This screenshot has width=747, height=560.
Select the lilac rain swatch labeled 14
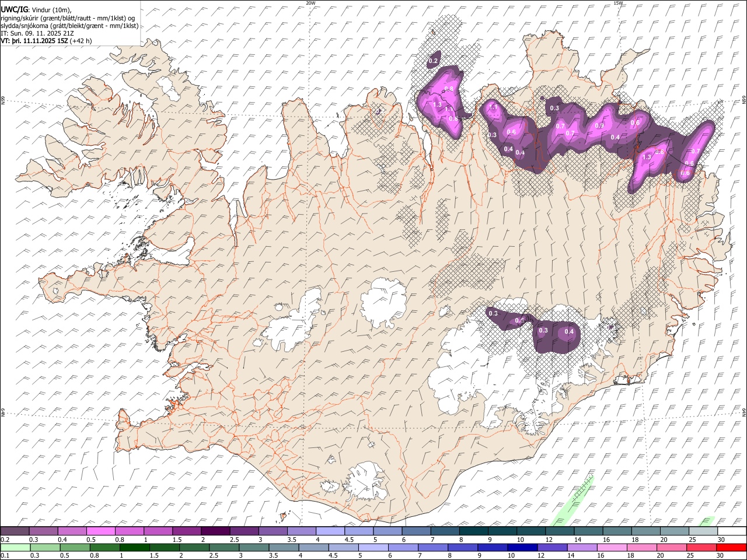click(x=582, y=547)
